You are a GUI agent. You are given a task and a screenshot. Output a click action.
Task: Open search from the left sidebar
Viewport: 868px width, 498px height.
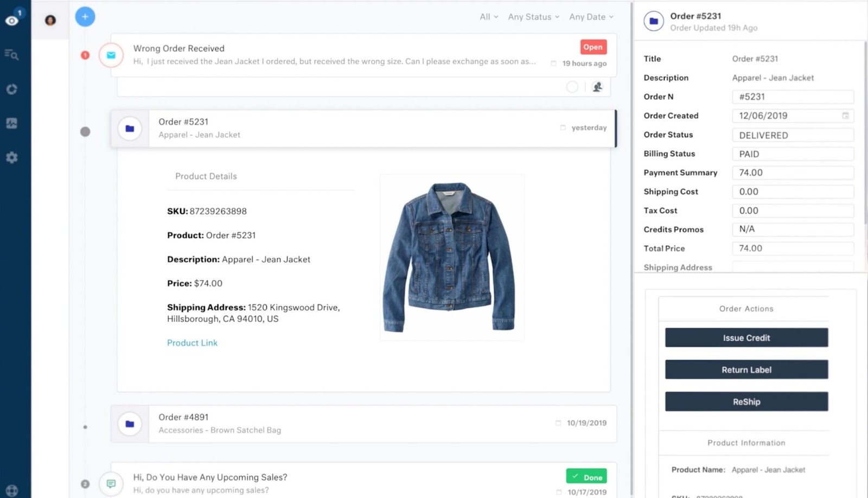click(11, 54)
